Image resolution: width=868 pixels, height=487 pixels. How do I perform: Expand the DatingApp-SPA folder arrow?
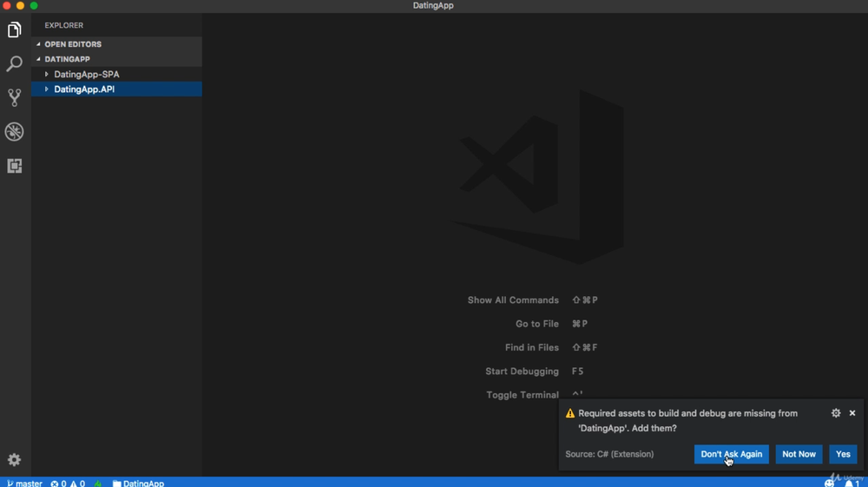click(x=47, y=74)
